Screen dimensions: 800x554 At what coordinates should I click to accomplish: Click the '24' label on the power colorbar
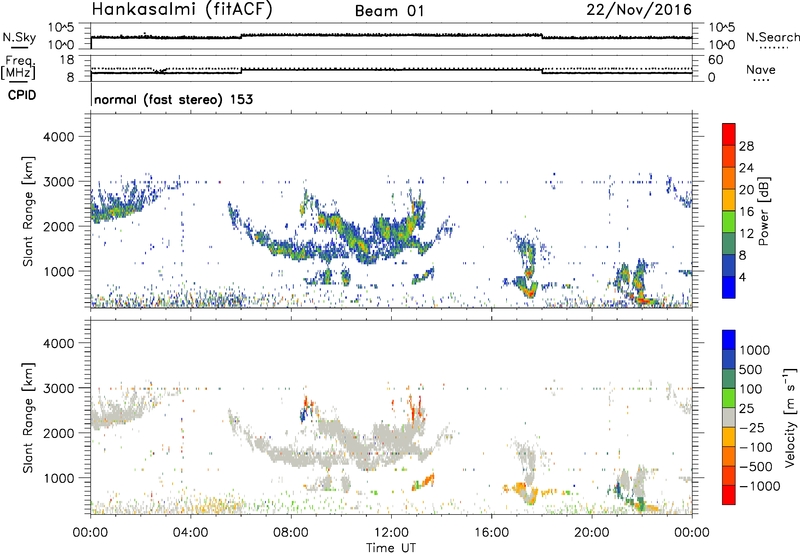tap(746, 168)
